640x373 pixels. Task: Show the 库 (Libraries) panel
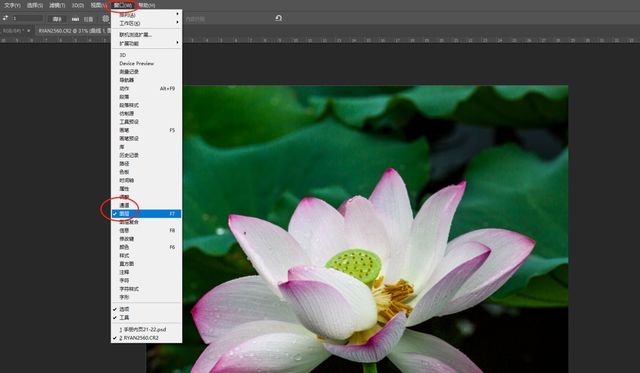[147, 147]
